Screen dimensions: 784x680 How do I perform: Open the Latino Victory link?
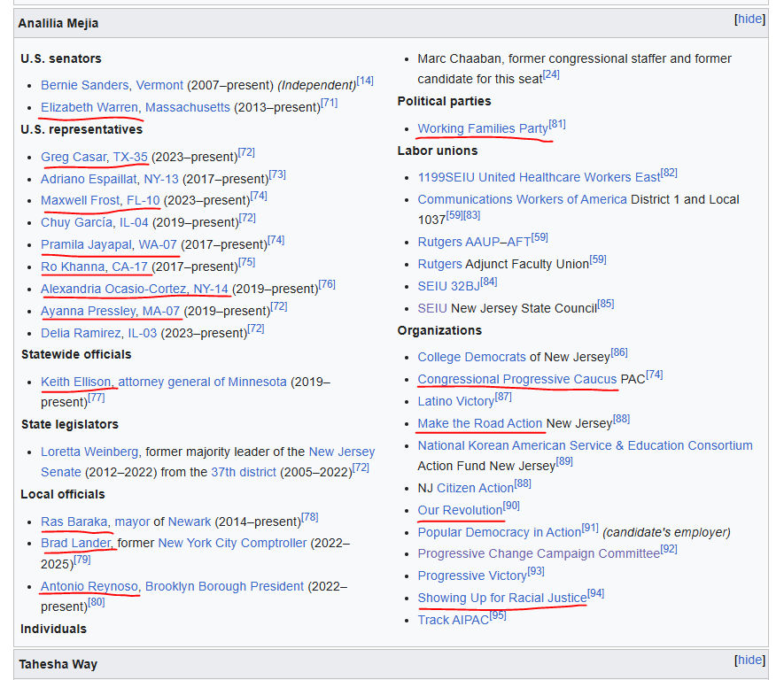(456, 401)
